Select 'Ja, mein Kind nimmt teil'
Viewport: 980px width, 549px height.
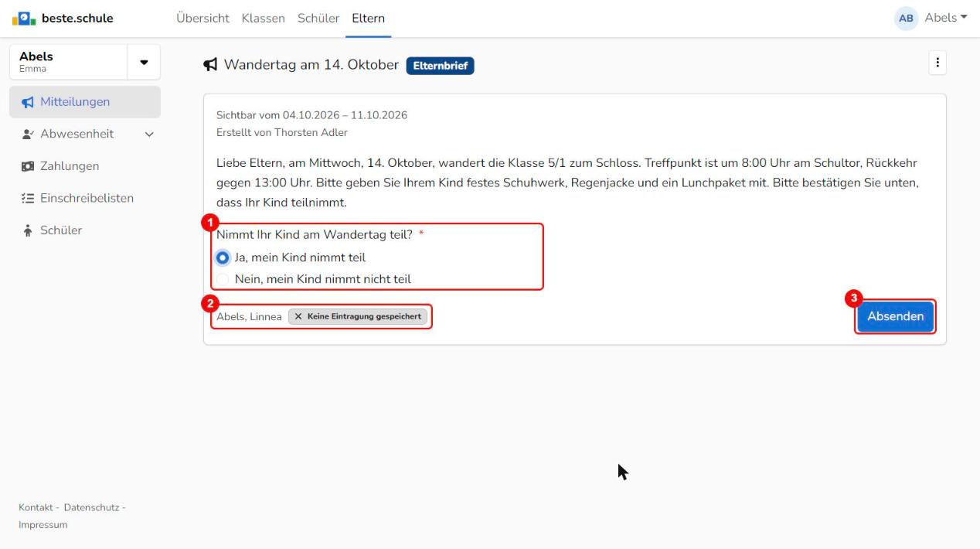tap(223, 257)
